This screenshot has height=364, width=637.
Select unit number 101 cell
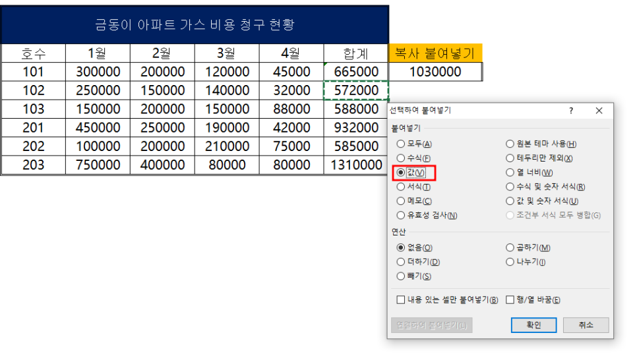[x=34, y=72]
